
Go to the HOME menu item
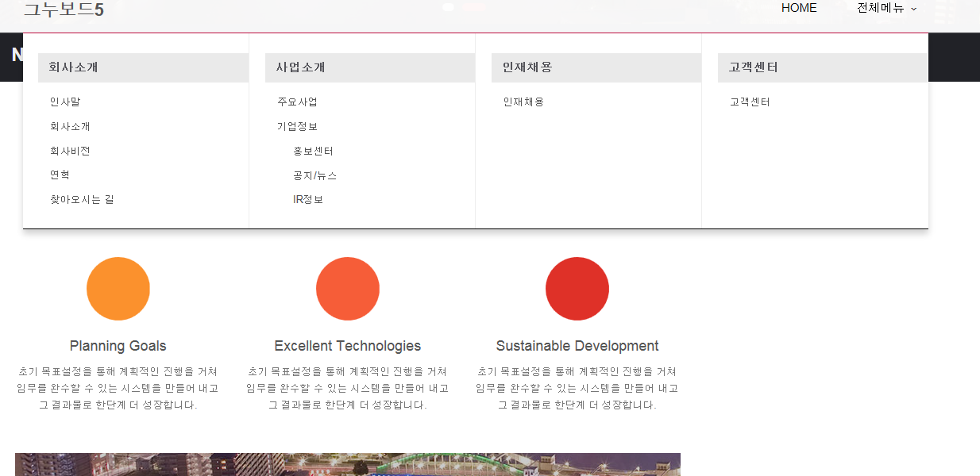point(799,8)
